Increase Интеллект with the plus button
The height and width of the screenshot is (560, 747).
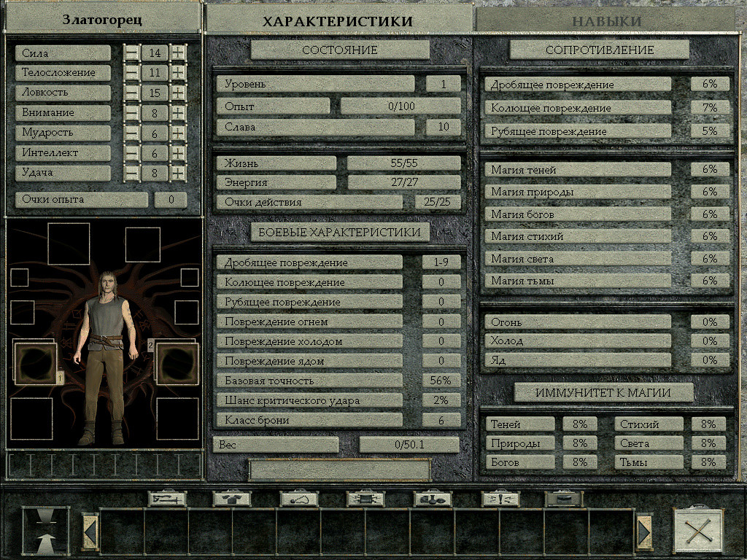click(178, 154)
